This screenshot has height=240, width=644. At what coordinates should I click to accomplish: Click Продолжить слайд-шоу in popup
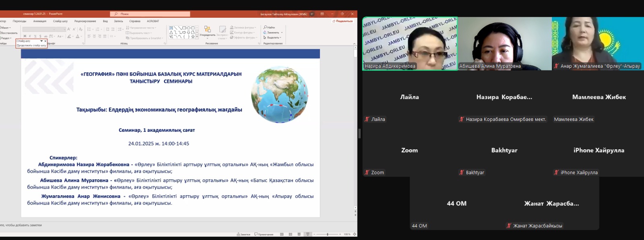[x=31, y=46]
